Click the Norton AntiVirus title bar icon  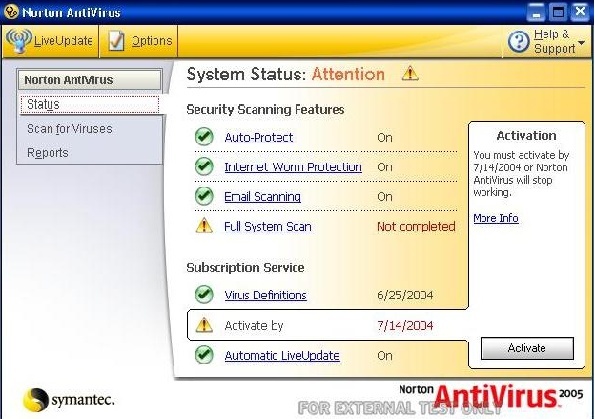[11, 12]
